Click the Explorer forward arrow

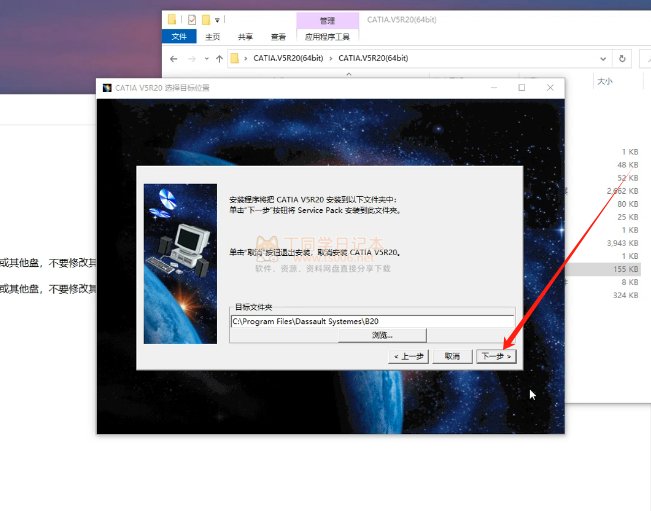193,59
